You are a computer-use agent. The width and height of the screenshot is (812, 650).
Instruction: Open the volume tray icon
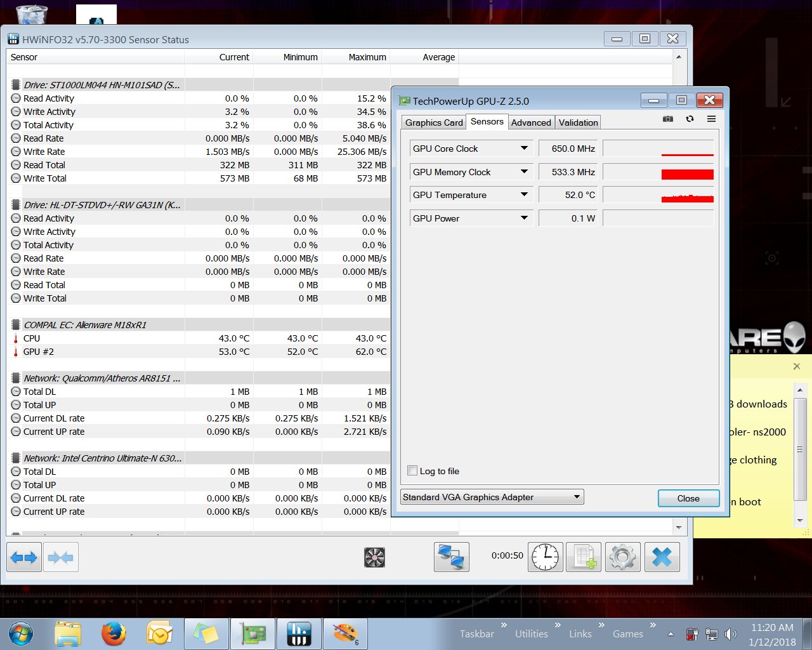(x=730, y=634)
